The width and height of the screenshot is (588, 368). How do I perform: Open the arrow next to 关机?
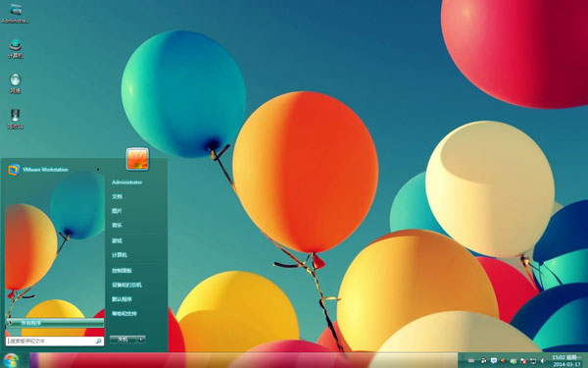[x=141, y=340]
